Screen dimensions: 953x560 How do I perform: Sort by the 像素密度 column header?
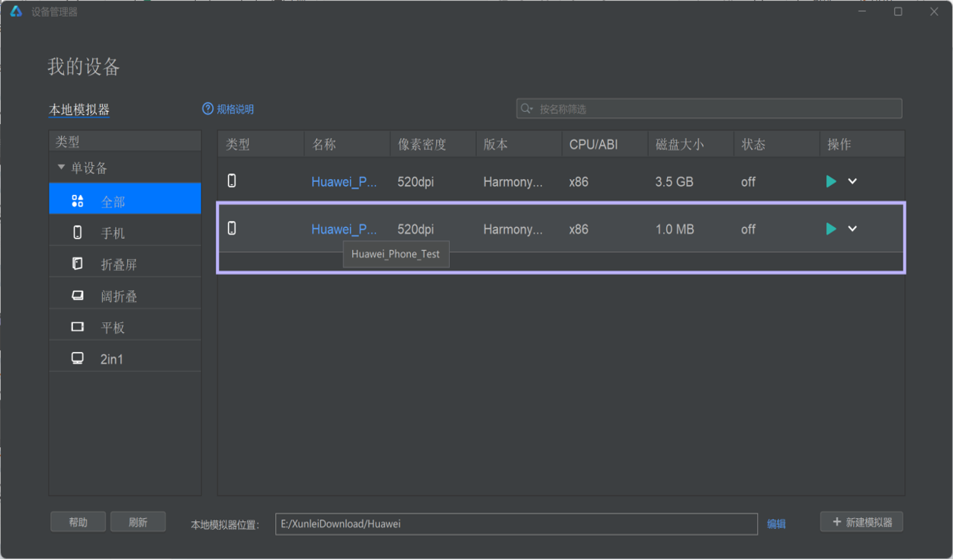pyautogui.click(x=432, y=144)
